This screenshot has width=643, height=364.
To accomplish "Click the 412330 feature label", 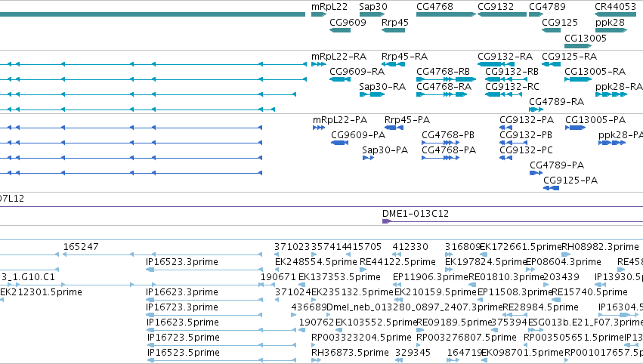I will tap(410, 247).
